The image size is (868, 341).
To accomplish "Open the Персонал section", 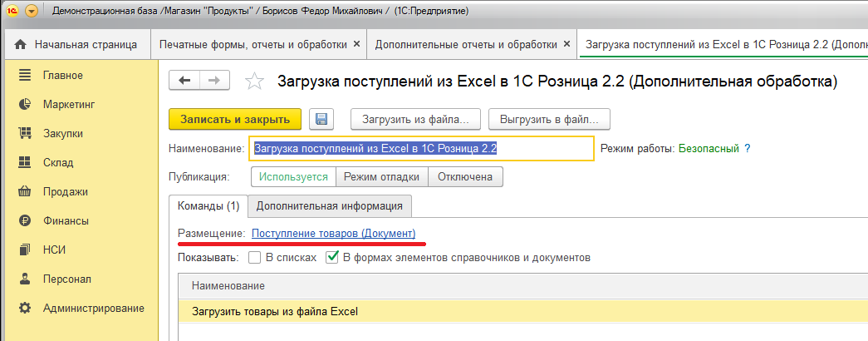I will pos(67,279).
